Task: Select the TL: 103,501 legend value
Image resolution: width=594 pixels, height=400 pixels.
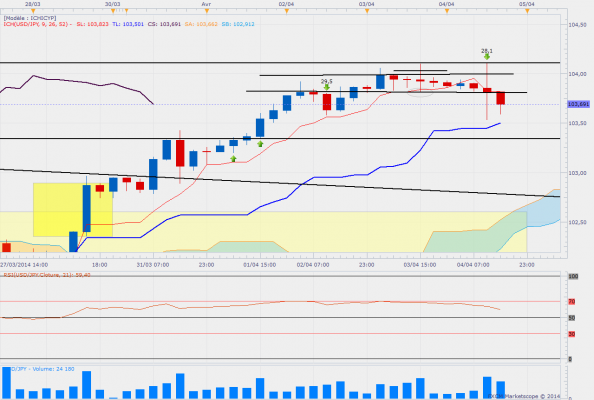Action: (128, 24)
